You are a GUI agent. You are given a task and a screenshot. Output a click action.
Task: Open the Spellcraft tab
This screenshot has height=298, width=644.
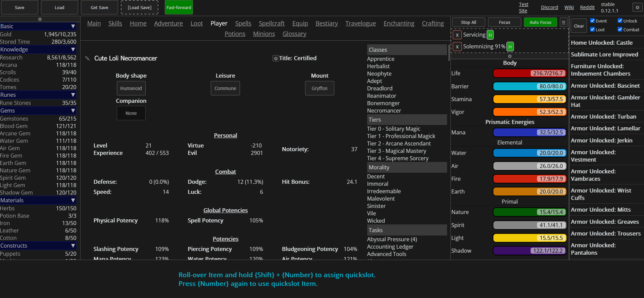click(x=271, y=24)
